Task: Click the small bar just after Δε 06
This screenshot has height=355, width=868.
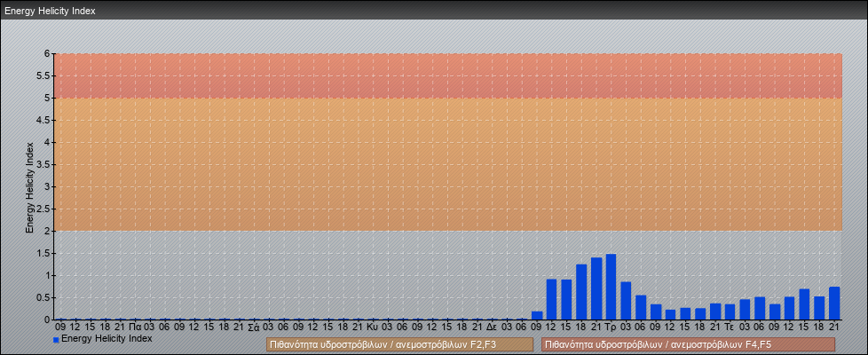Action: [x=536, y=315]
